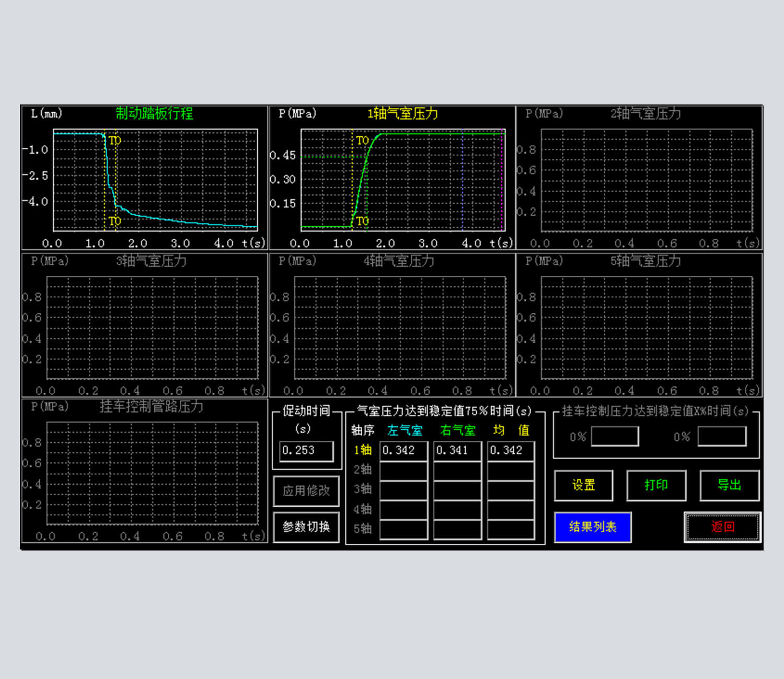Click the upper T0 marker in 1轴气室压力 chart
Viewport: 784px width, 679px height.
click(362, 141)
